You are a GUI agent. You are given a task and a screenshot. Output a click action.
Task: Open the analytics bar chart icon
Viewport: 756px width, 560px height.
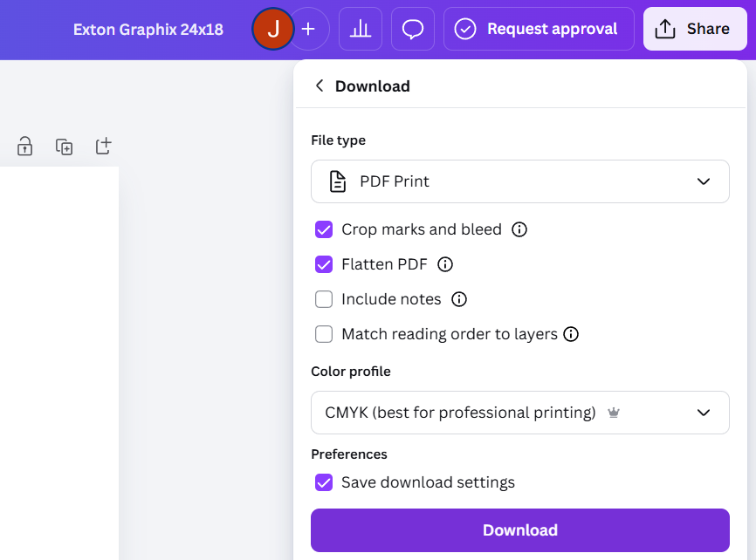click(x=360, y=29)
